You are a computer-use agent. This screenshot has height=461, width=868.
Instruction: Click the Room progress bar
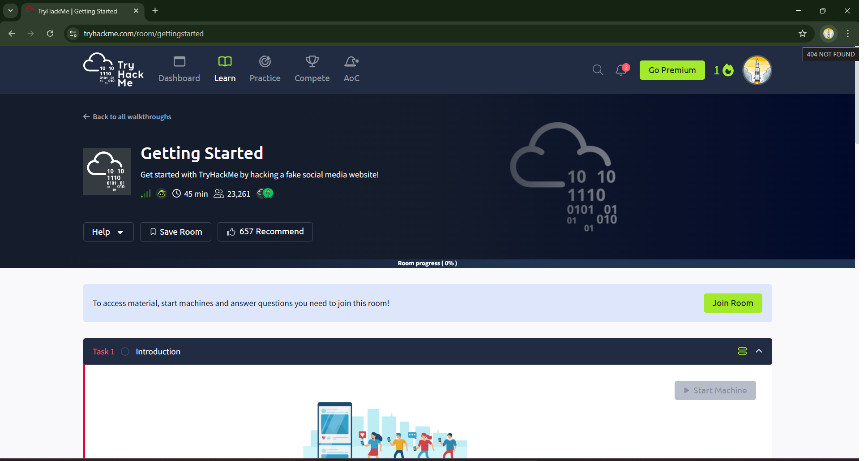pyautogui.click(x=427, y=263)
